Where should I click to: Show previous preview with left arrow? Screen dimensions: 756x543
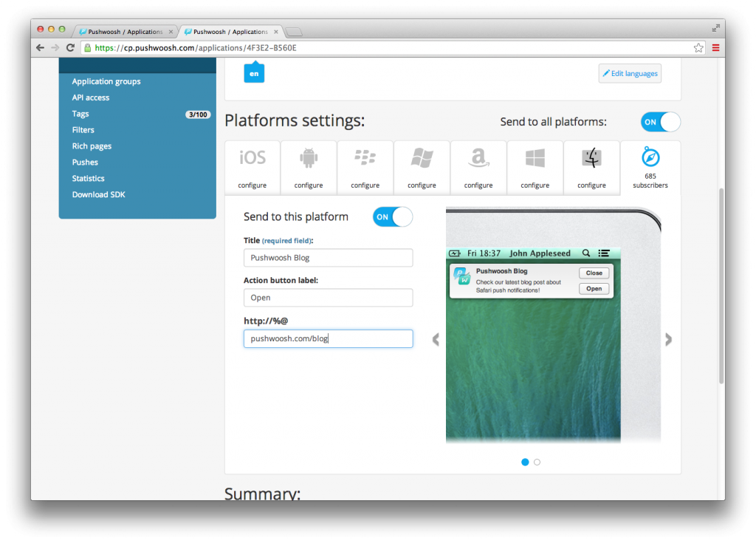(436, 339)
